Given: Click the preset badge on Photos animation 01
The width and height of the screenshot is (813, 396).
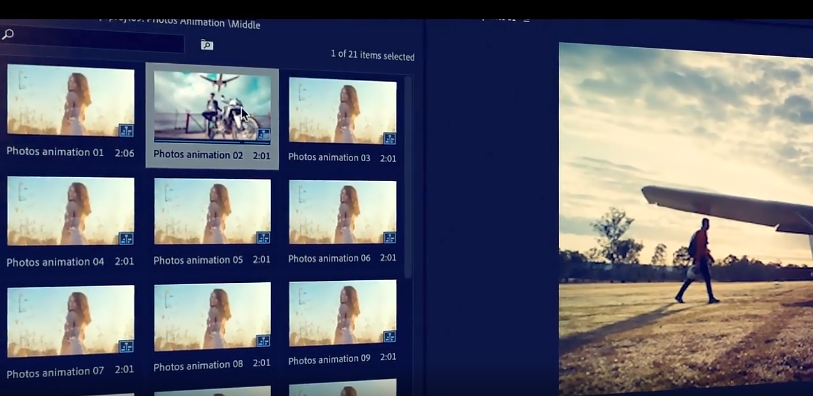Looking at the screenshot, I should (126, 130).
